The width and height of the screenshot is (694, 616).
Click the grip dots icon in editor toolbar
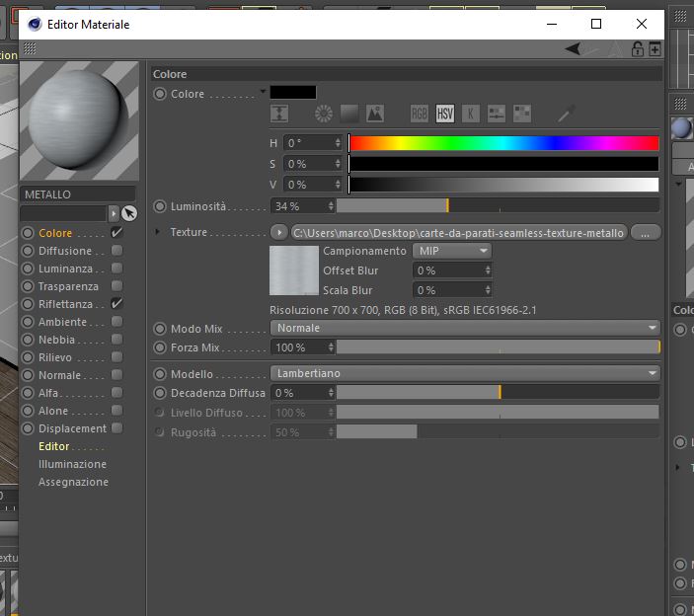30,47
